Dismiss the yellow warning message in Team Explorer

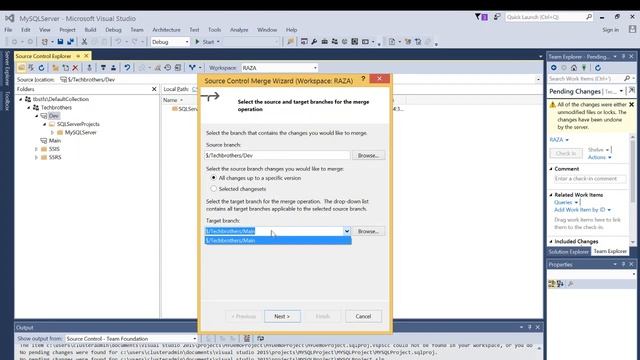point(631,104)
